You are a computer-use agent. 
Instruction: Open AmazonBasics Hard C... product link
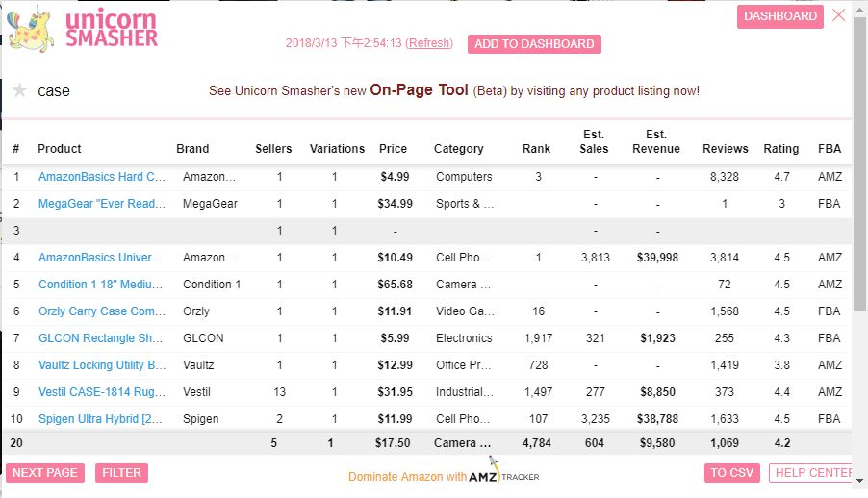click(x=102, y=177)
